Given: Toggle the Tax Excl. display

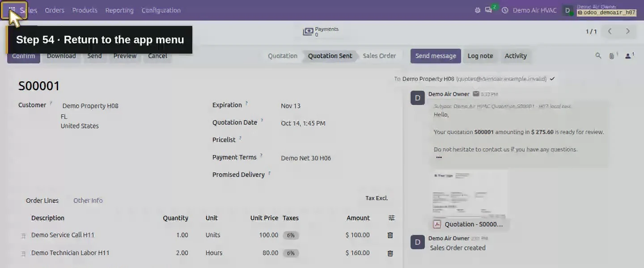Looking at the screenshot, I should click(x=377, y=198).
